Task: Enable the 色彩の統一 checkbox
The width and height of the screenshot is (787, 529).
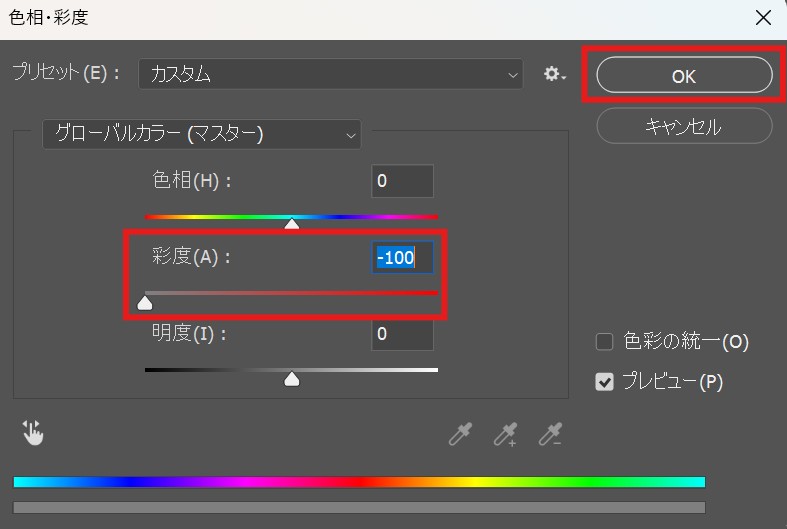Action: tap(604, 342)
